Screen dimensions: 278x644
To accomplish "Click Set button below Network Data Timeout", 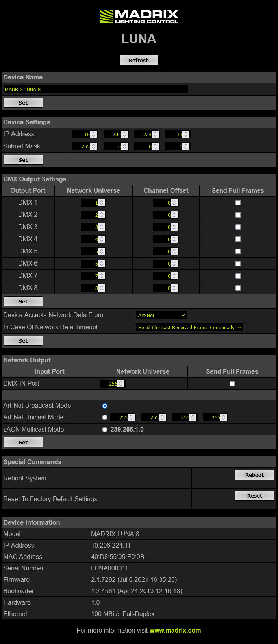I will 23,341.
